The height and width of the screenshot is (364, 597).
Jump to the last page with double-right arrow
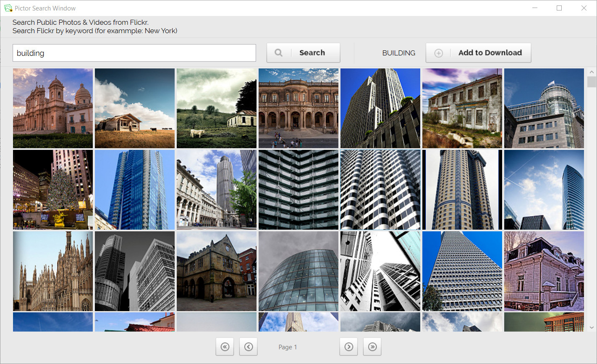372,347
